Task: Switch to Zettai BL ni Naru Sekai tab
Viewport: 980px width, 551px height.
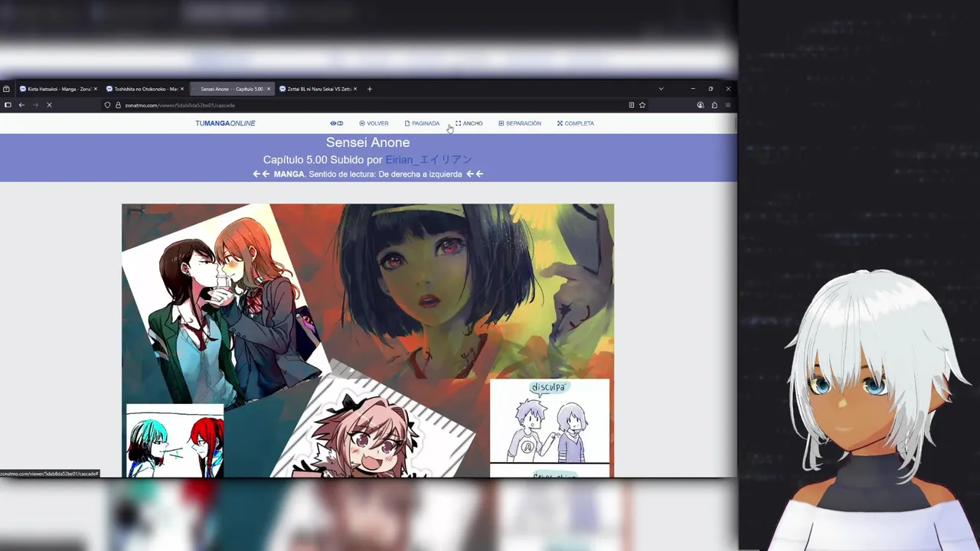Action: [x=318, y=89]
